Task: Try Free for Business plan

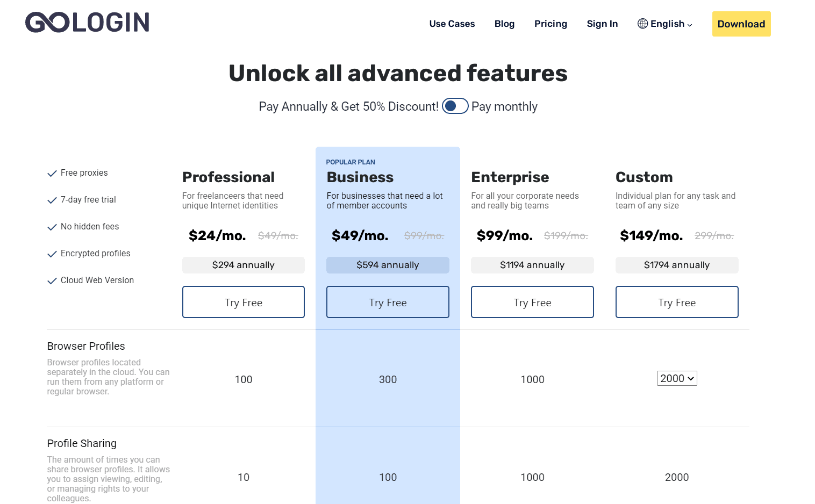Action: (x=388, y=302)
